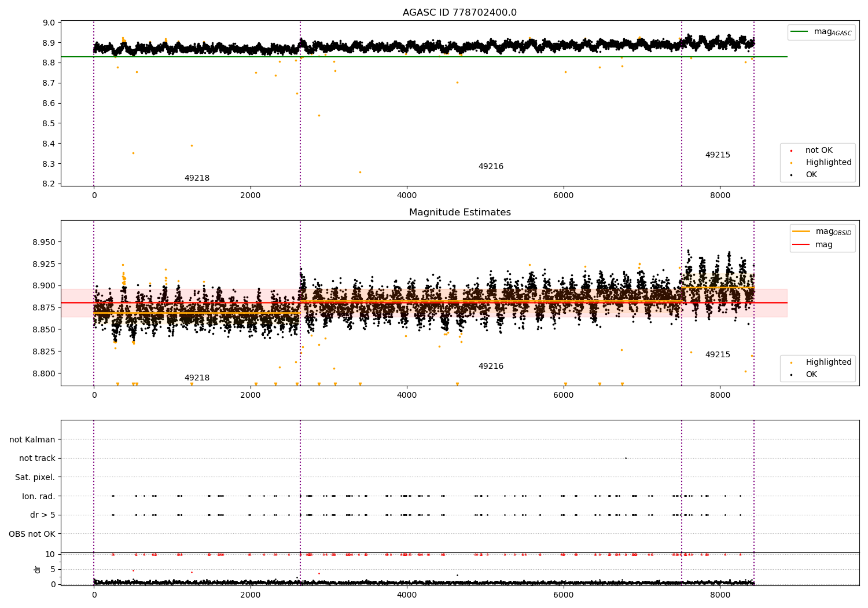868x608 pixels.
Task: Click 'OK' black legend entry in top plot
Action: 804,175
